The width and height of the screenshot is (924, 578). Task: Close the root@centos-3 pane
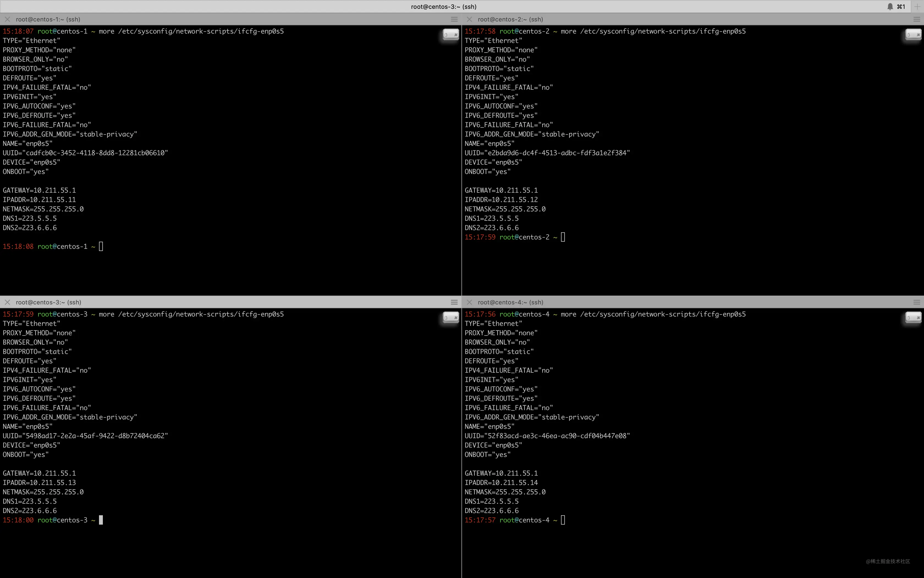7,302
